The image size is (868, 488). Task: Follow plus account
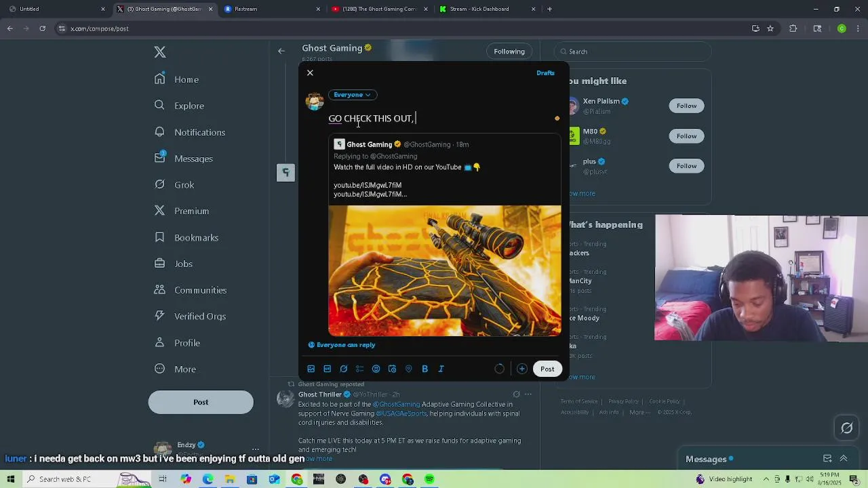(686, 166)
